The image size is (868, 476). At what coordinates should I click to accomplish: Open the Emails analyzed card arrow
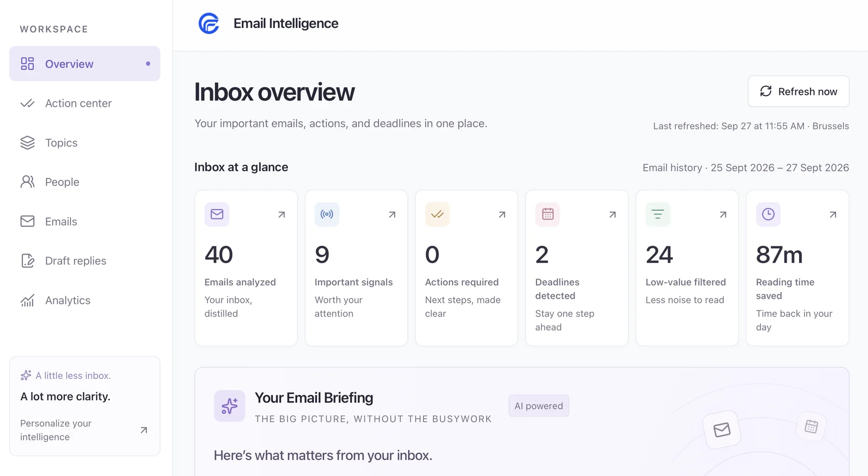pyautogui.click(x=282, y=214)
